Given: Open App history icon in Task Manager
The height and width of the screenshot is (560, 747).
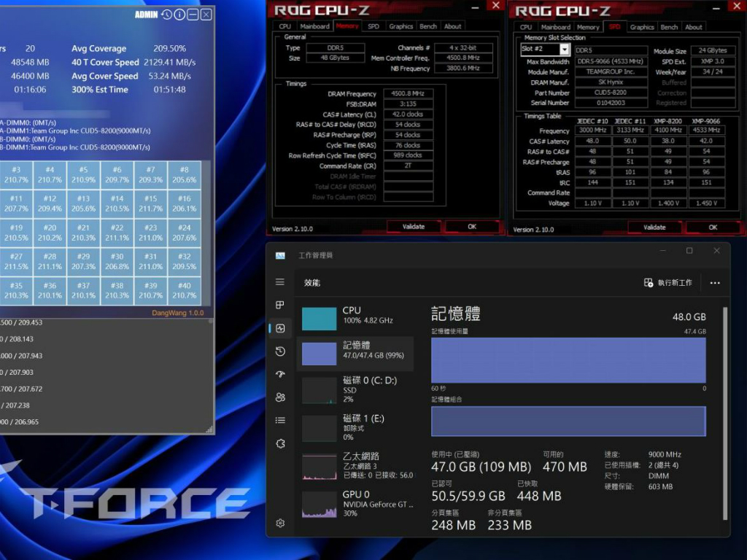Looking at the screenshot, I should [x=280, y=351].
